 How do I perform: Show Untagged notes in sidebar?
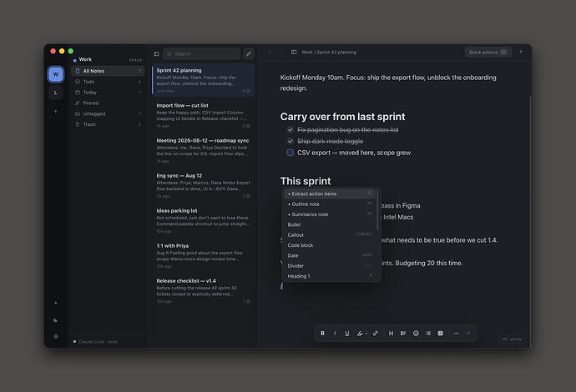click(108, 113)
